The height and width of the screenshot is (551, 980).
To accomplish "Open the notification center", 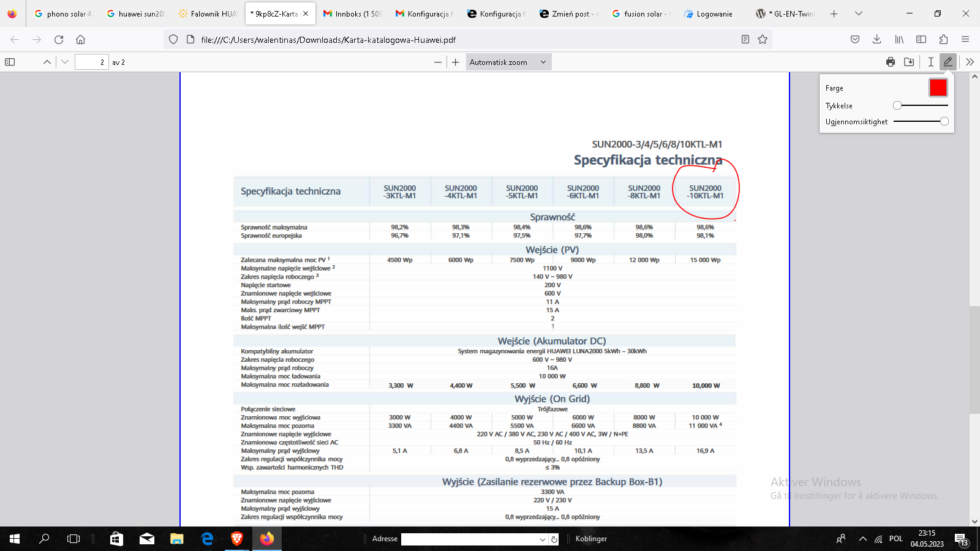I will tap(961, 539).
